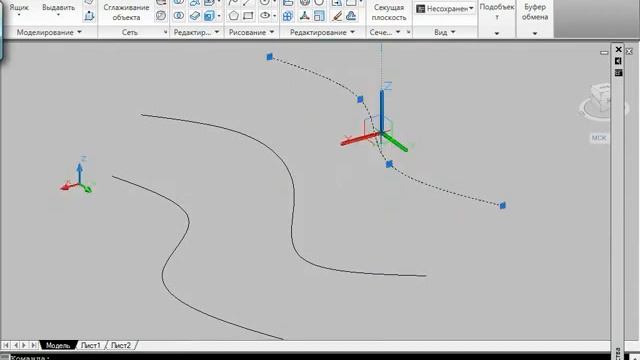Click the two overlapping circles solid-editing icon
640x360 pixels.
179,16
